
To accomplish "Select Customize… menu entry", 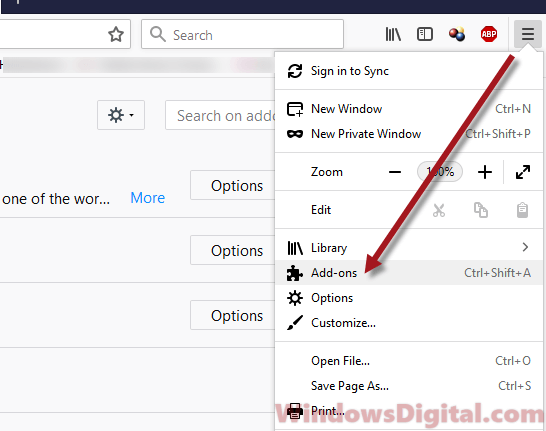I will click(x=409, y=323).
